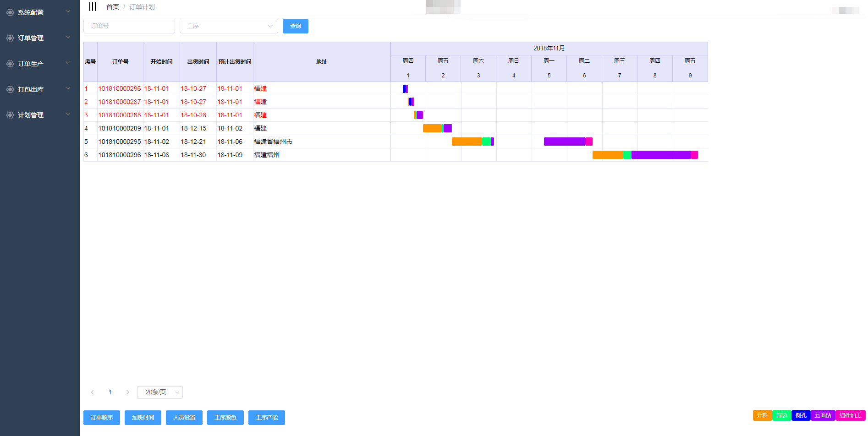Viewport: 868px width, 436px height.
Task: Click the 订单管理 sidebar icon
Action: pos(10,38)
